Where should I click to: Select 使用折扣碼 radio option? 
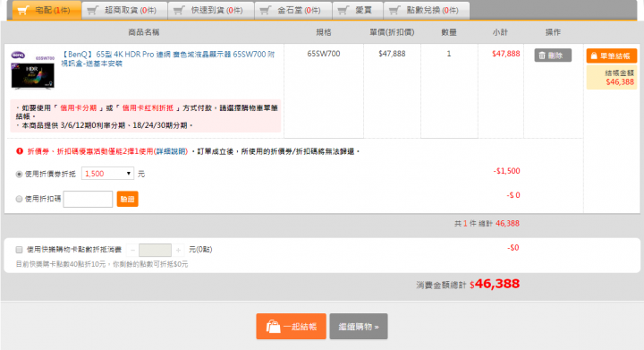click(x=19, y=199)
